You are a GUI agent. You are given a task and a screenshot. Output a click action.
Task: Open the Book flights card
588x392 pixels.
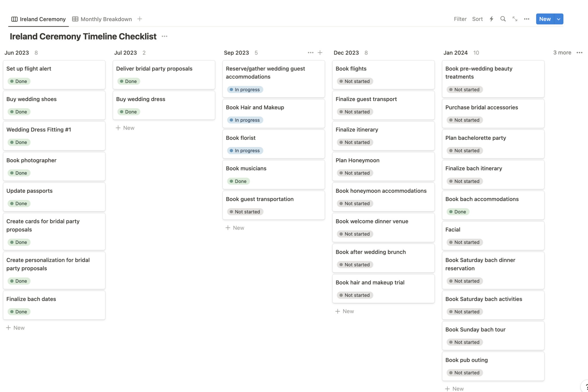pyautogui.click(x=383, y=75)
